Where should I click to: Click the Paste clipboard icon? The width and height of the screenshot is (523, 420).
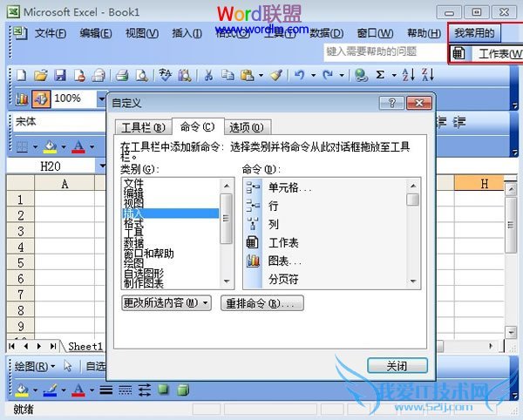coord(248,75)
